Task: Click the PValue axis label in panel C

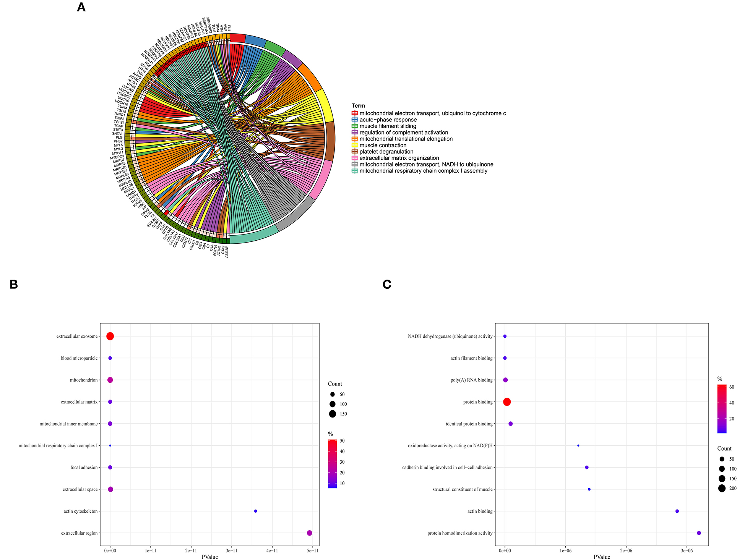Action: tap(602, 557)
